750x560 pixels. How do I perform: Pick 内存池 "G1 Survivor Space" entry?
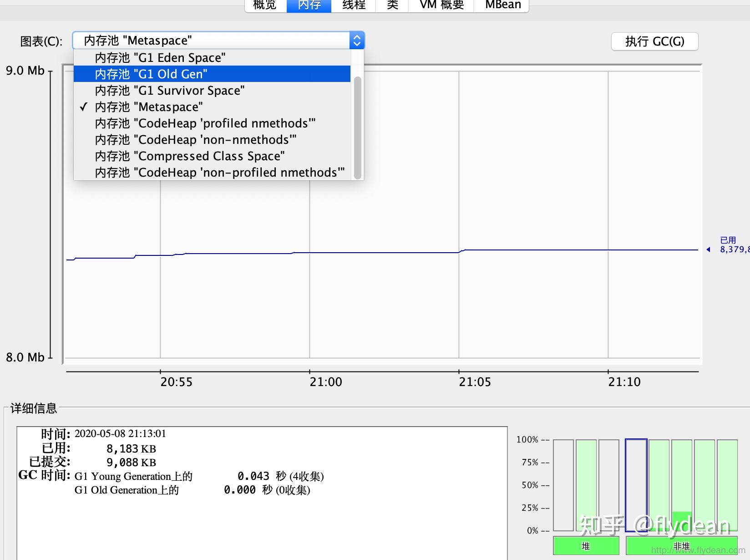pyautogui.click(x=212, y=91)
